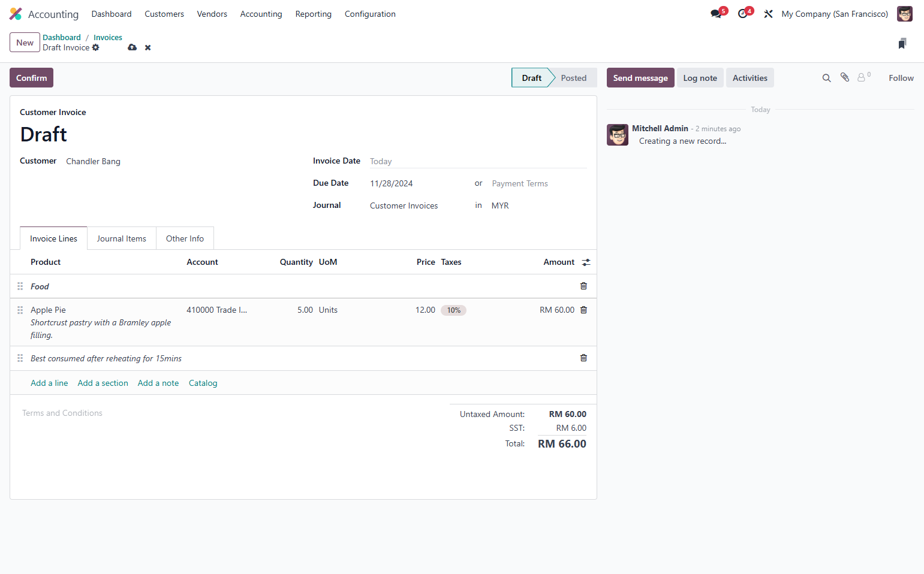Click the drag handle of the reheating note
Screen dimensions: 924x574
pyautogui.click(x=20, y=358)
